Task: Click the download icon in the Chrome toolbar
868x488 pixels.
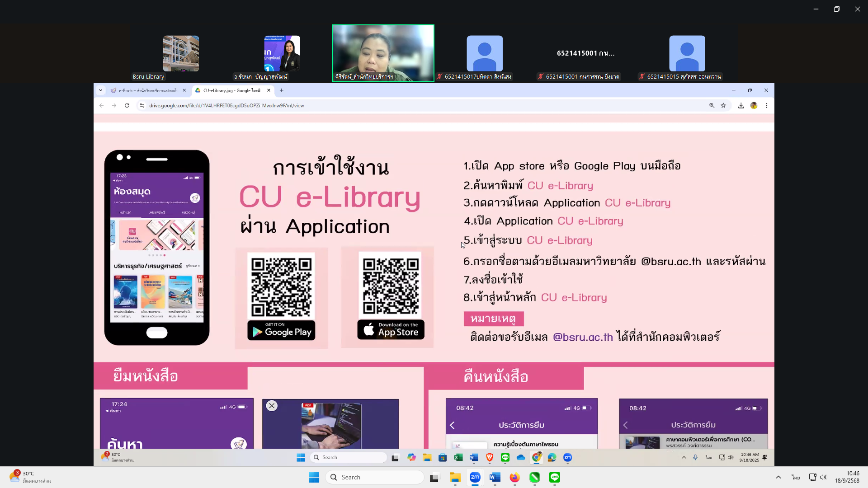Action: (x=741, y=105)
